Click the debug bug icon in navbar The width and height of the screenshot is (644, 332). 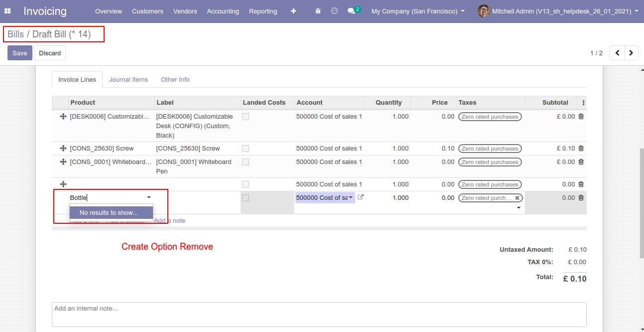tap(318, 11)
